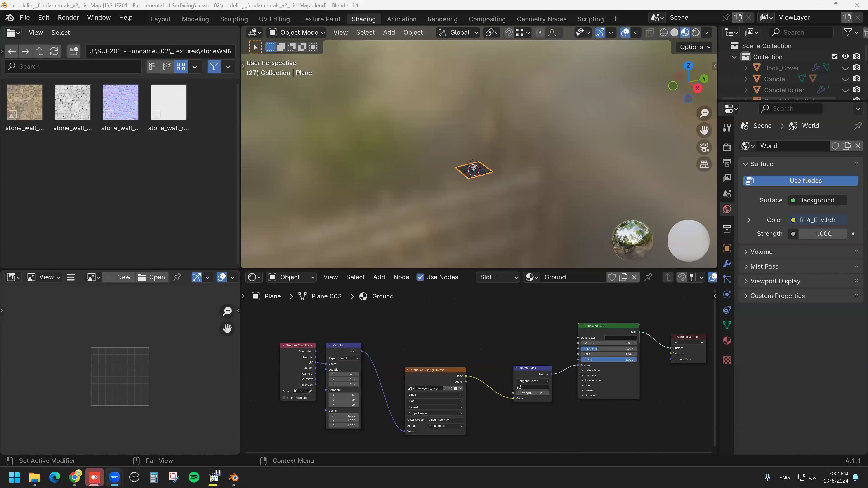Click the refresh file list icon

click(x=54, y=51)
